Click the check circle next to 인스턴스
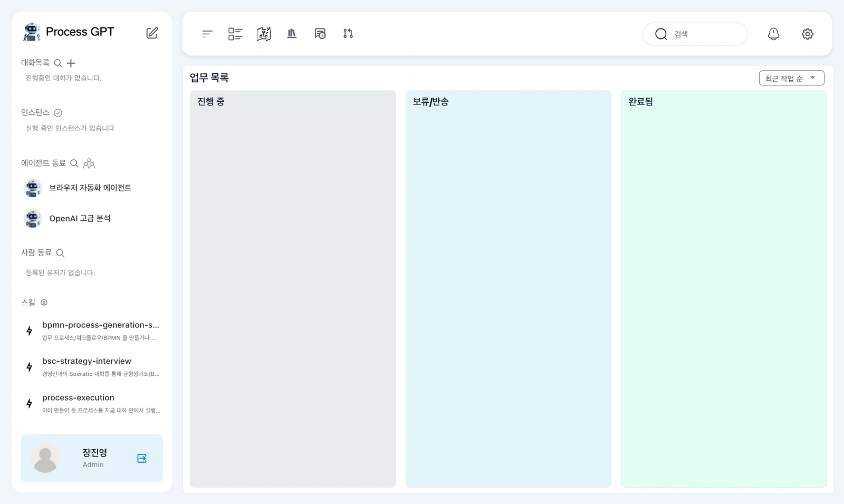844x504 pixels. tap(58, 113)
